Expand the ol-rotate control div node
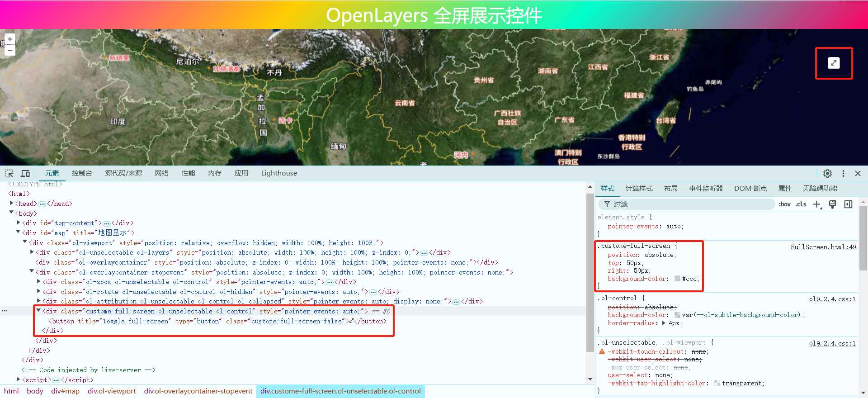868x398 pixels. pyautogui.click(x=39, y=291)
